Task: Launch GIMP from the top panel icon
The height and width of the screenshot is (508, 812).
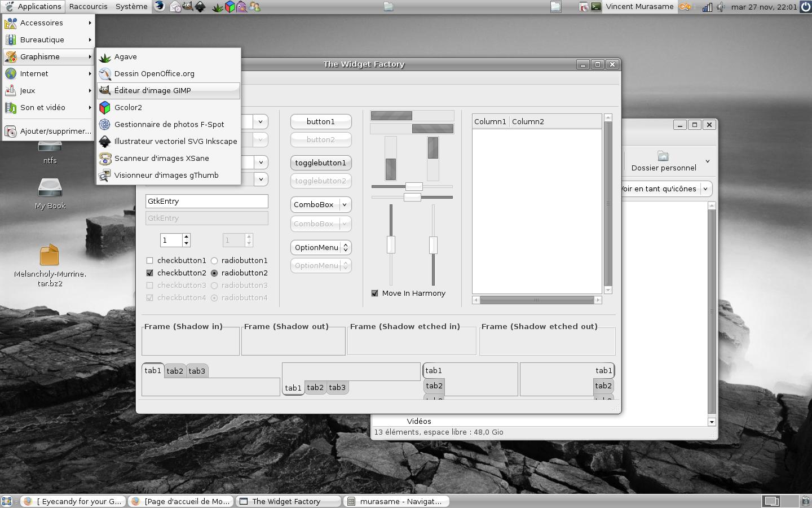Action: 188,7
